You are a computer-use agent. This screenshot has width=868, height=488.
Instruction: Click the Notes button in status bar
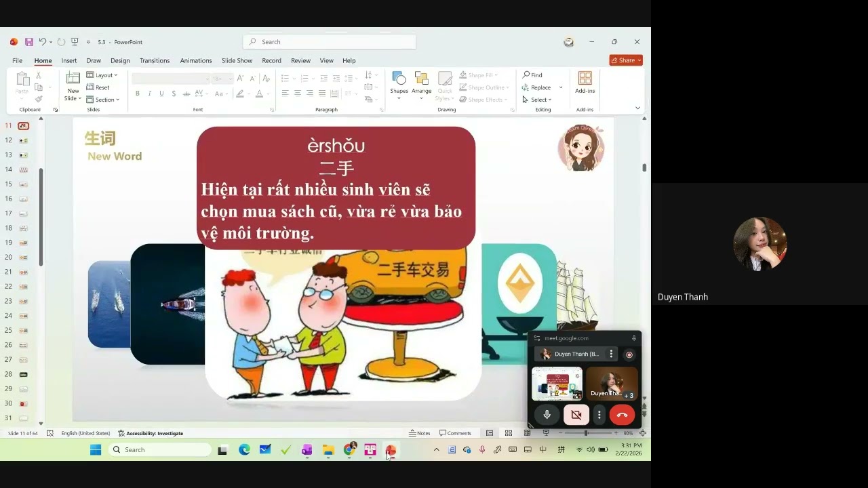point(420,433)
